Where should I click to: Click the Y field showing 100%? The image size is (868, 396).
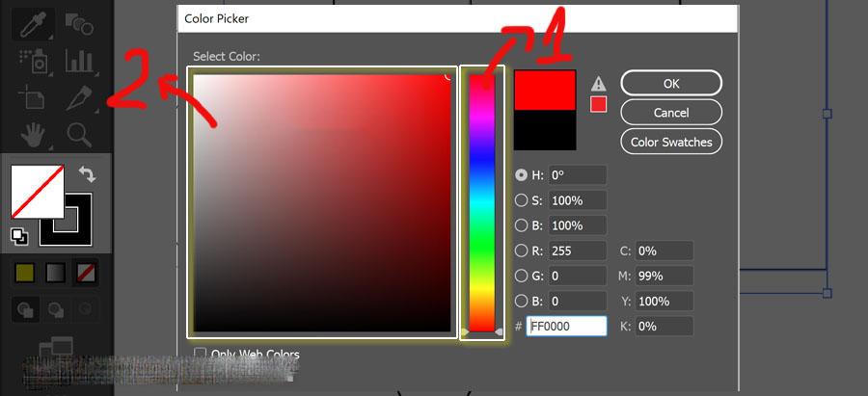pos(665,301)
